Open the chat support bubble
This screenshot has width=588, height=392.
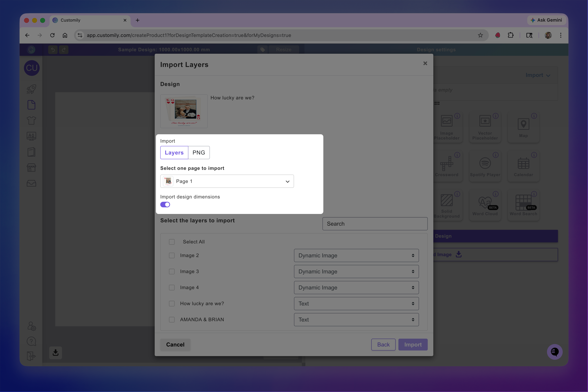[x=554, y=352]
